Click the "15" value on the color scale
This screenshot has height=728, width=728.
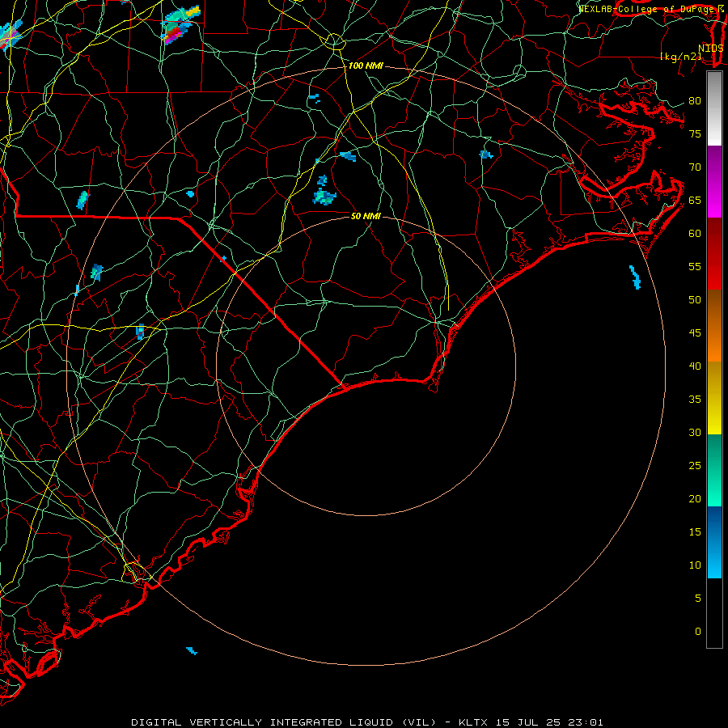[x=695, y=531]
